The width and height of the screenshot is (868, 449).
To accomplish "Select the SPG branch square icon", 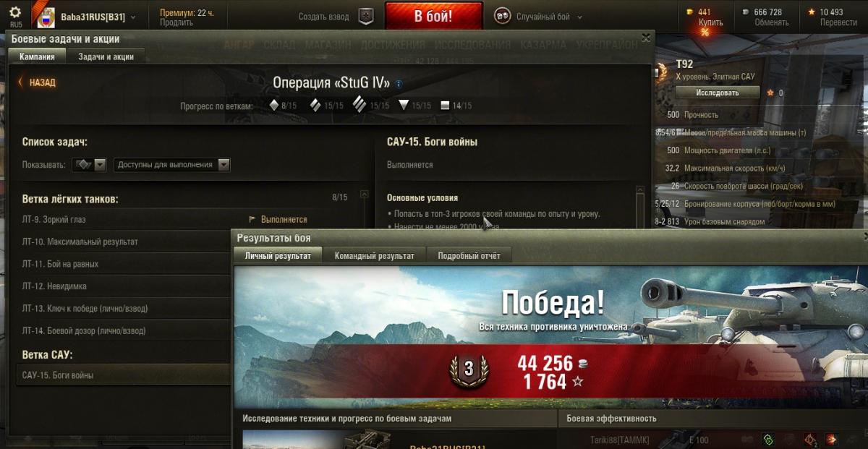I will pos(446,106).
